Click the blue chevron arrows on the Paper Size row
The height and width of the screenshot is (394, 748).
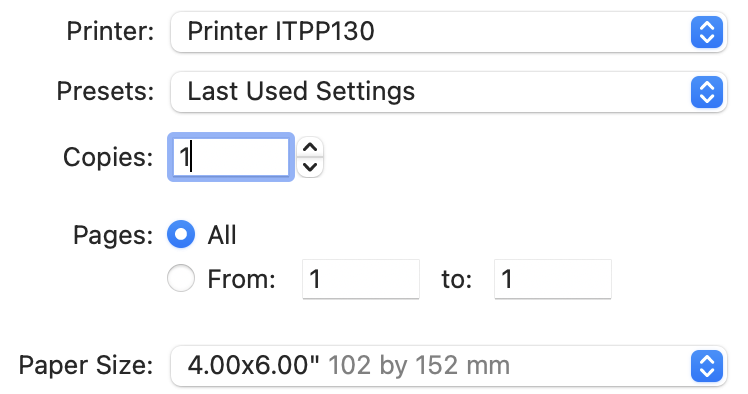coord(706,366)
